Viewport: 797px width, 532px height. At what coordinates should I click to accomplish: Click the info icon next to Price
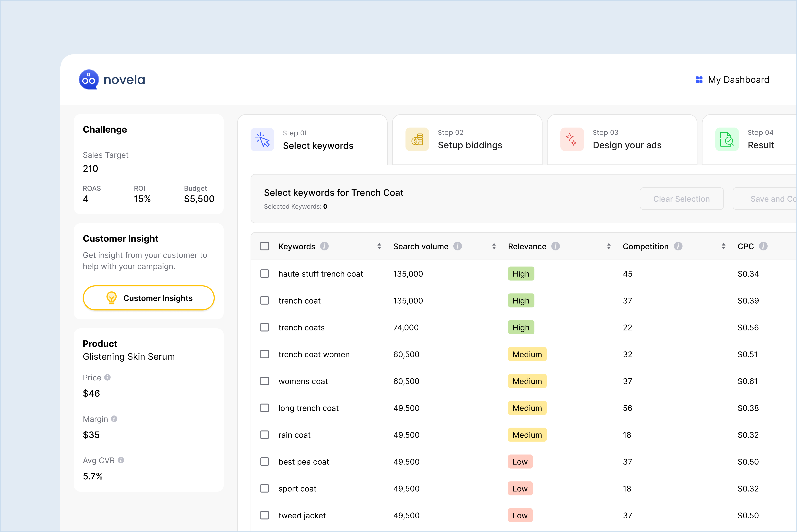[x=108, y=377]
